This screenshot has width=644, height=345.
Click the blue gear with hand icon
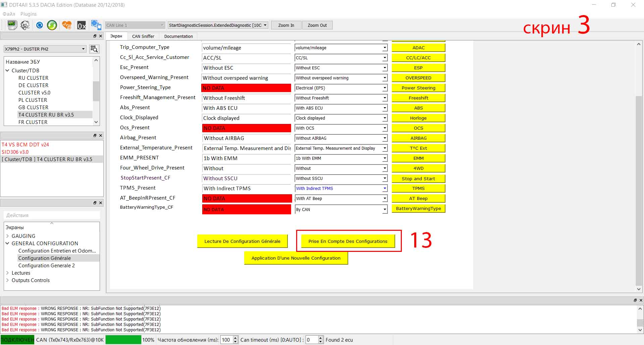(x=96, y=25)
